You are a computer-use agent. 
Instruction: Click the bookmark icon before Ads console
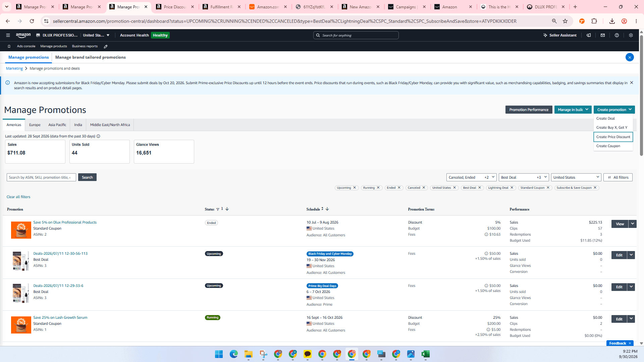(9, 46)
